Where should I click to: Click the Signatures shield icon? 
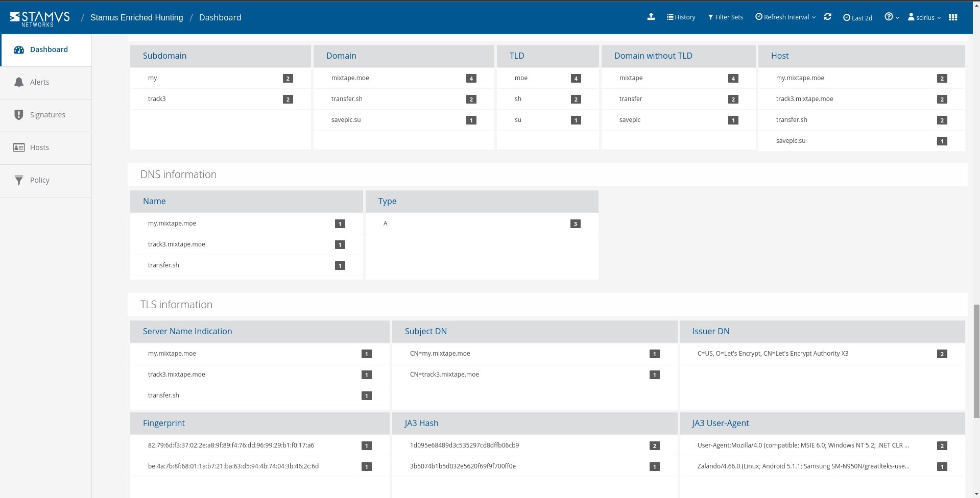(19, 115)
